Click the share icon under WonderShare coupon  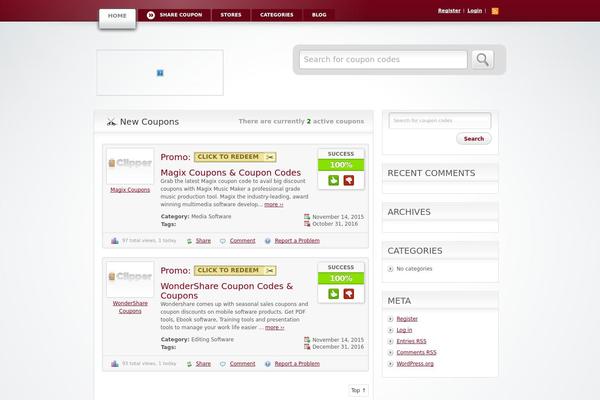click(189, 364)
